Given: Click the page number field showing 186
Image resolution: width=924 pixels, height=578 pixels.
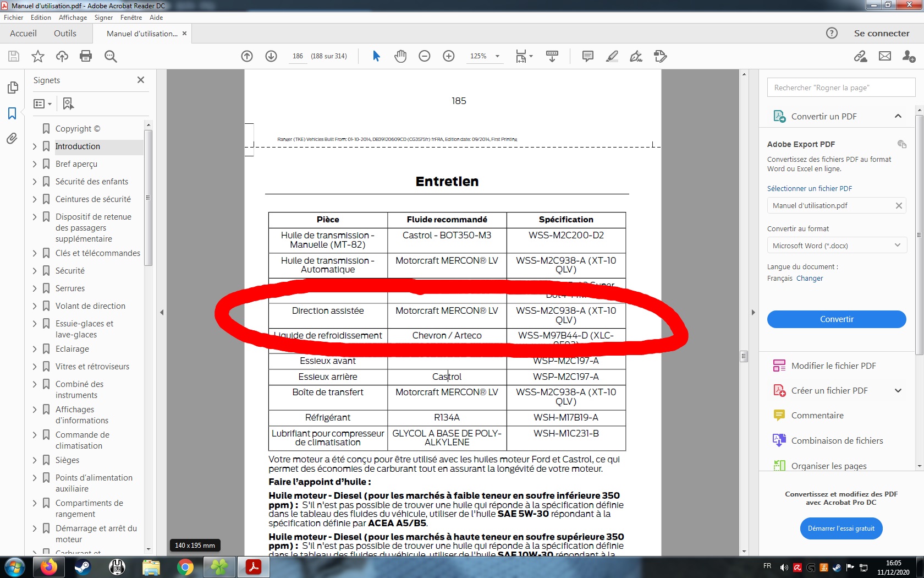Looking at the screenshot, I should [298, 56].
